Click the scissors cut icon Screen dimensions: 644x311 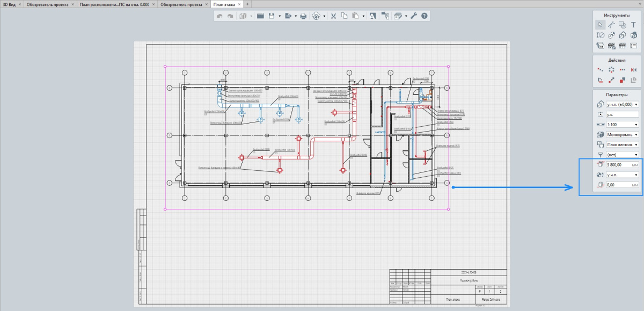tap(333, 16)
